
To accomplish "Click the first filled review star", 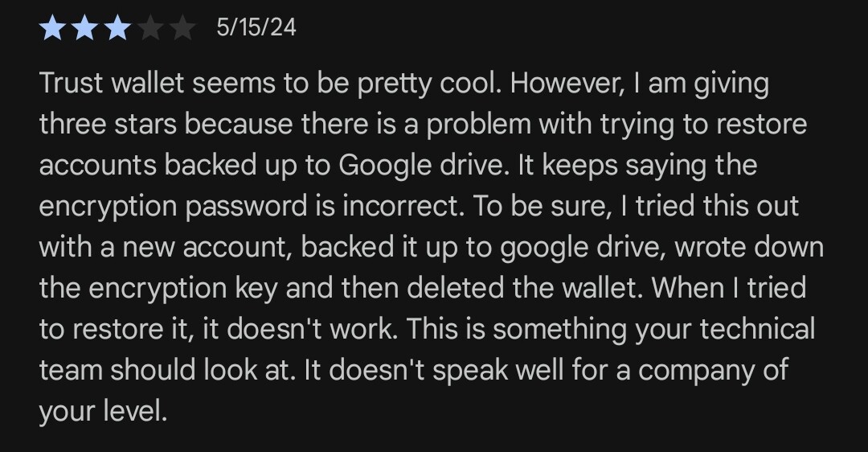I will (x=52, y=27).
